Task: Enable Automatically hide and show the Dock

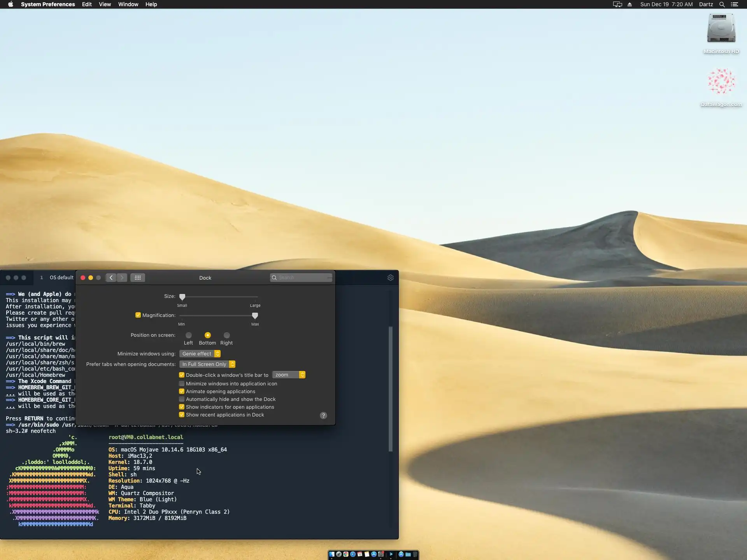Action: click(x=182, y=399)
